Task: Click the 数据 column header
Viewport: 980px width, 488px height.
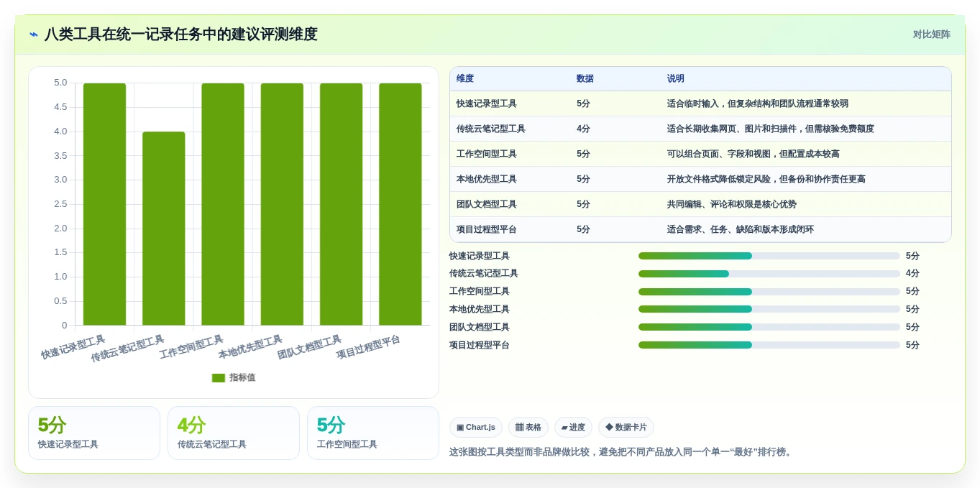Action: pos(585,79)
